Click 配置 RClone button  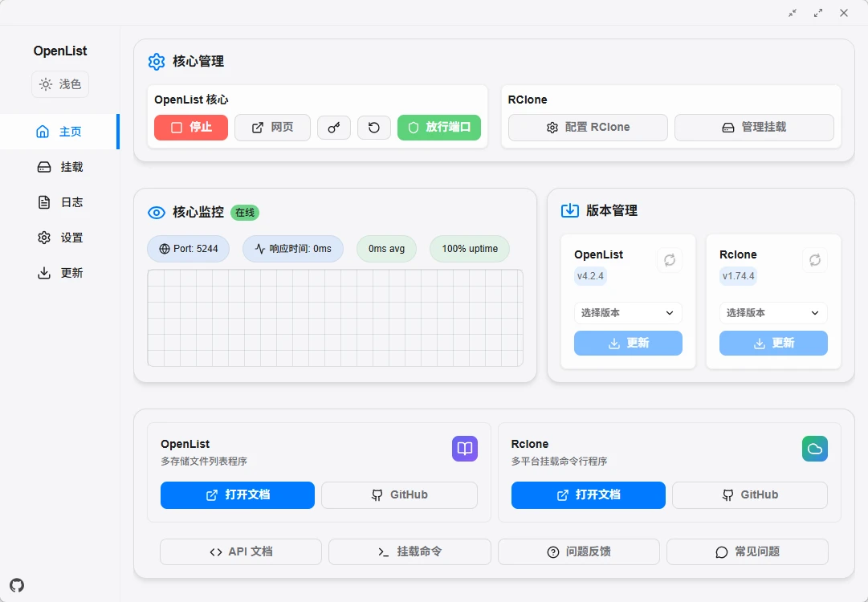click(588, 128)
